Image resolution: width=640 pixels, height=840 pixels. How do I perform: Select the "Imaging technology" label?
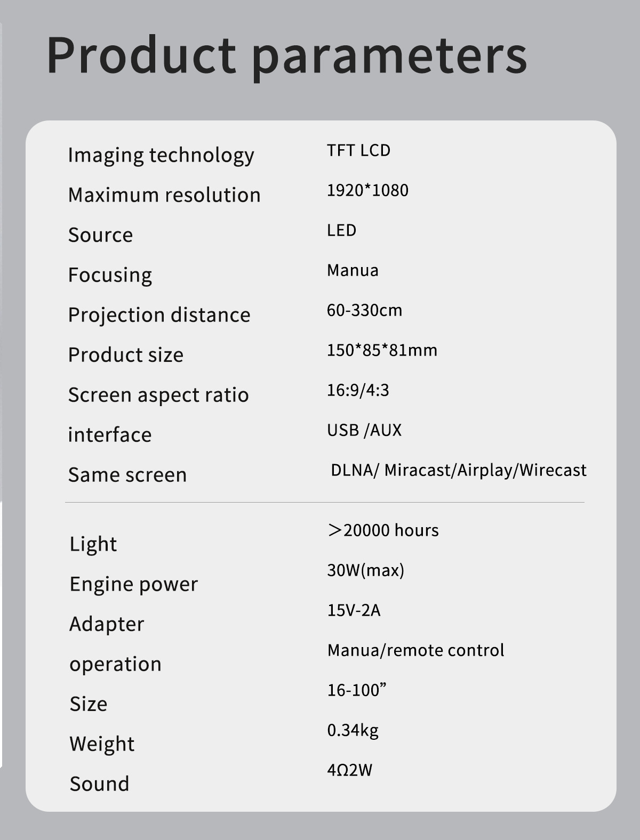pos(161,155)
